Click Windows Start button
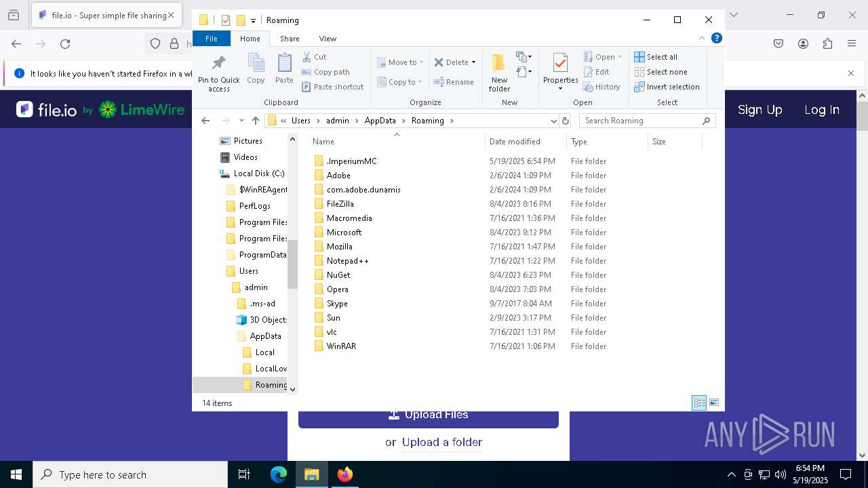This screenshot has width=868, height=488. click(16, 474)
